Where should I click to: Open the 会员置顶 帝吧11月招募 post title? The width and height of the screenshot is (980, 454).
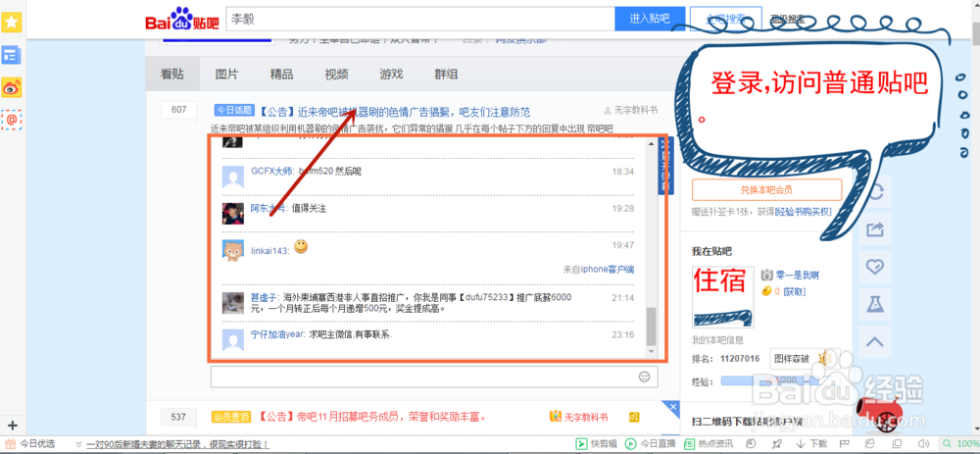[372, 417]
